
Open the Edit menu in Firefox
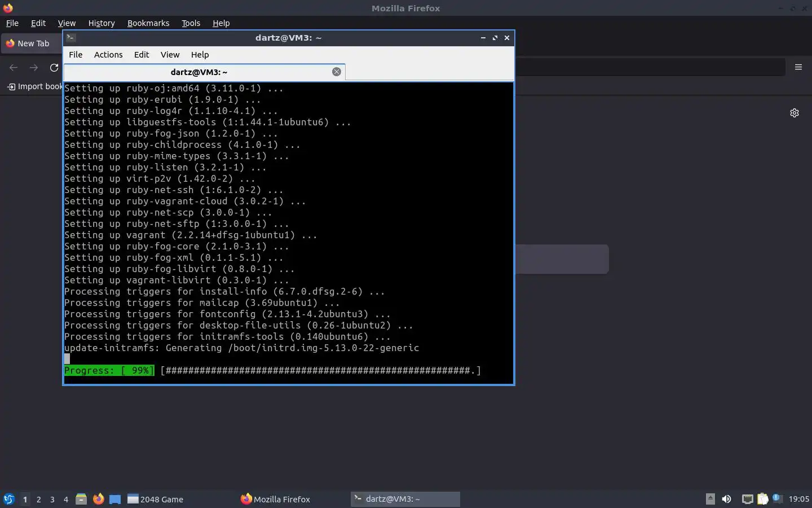38,23
